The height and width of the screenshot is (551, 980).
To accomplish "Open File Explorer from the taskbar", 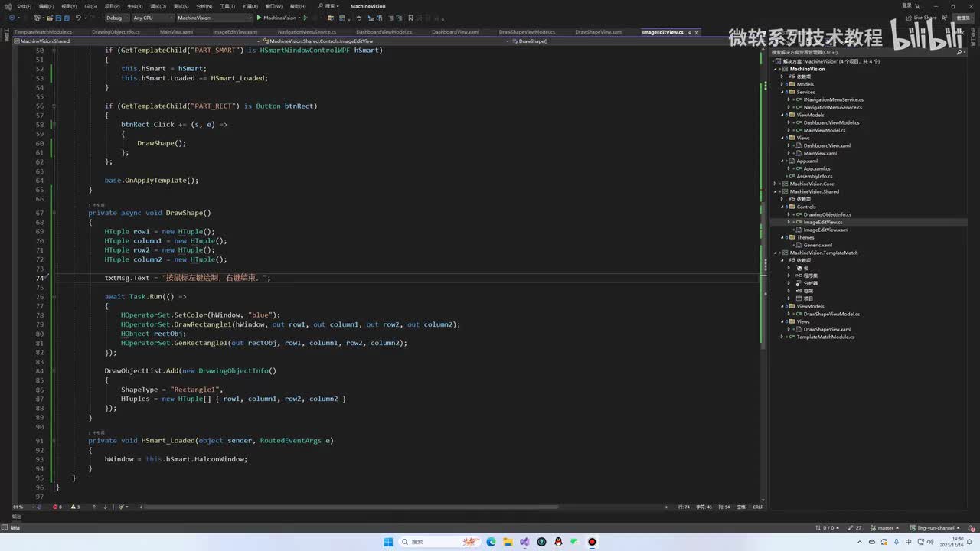I will pyautogui.click(x=508, y=542).
